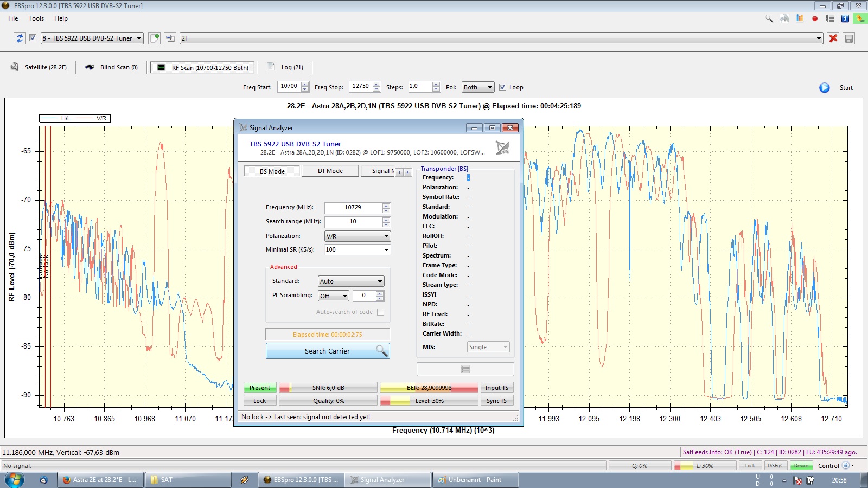
Task: Toggle the tuner enable checkbox
Action: [33, 38]
